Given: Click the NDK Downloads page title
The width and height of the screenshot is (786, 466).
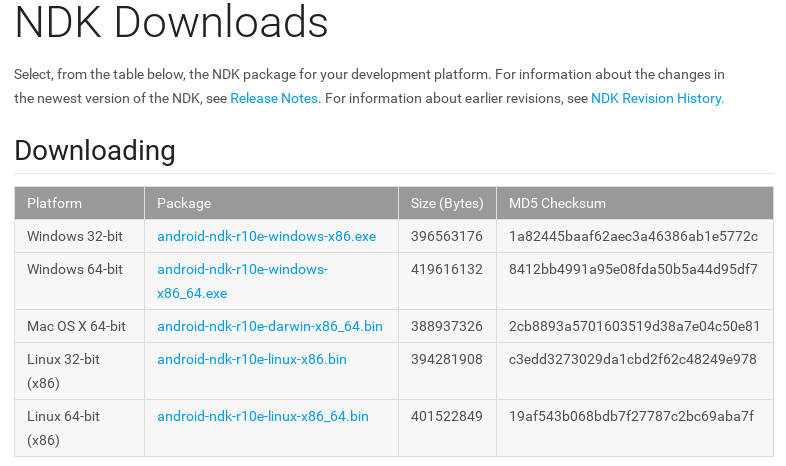Looking at the screenshot, I should coord(171,23).
